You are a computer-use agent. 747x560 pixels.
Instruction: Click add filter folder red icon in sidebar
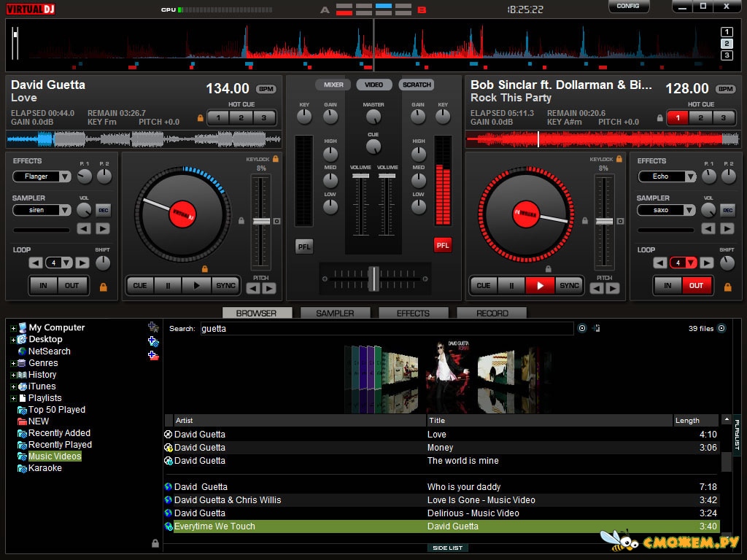(x=153, y=355)
